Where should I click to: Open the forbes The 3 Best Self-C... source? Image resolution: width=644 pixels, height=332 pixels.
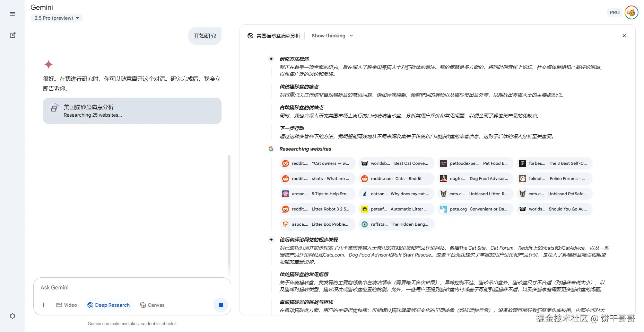point(554,163)
